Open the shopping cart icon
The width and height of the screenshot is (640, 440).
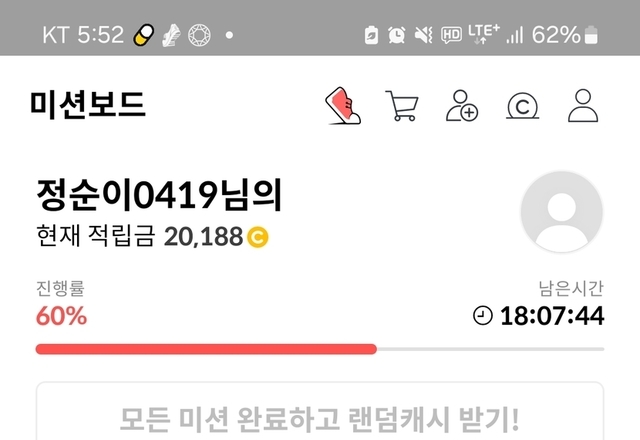click(402, 106)
